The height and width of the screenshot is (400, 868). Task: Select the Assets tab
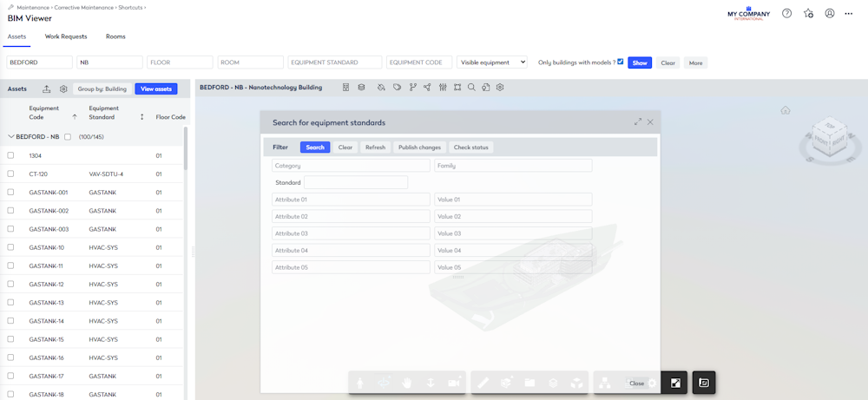click(x=16, y=36)
